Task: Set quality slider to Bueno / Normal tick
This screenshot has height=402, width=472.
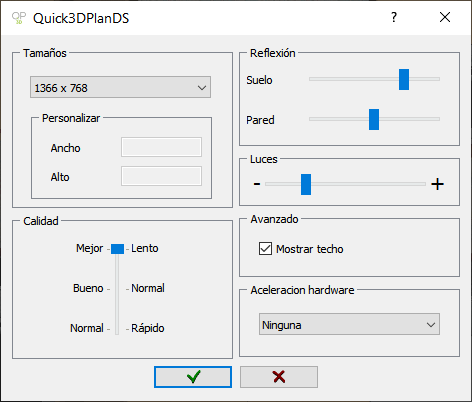Action: pyautogui.click(x=117, y=289)
